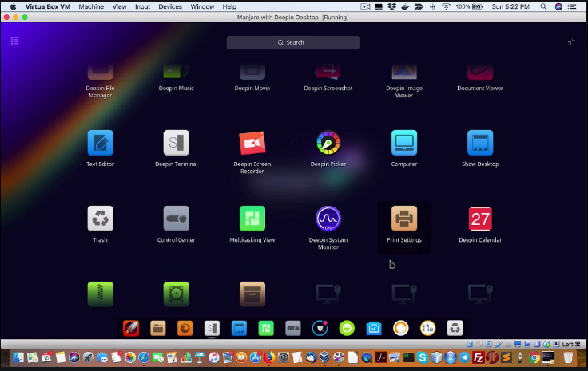Launch Deepin Music
Screen dimensions: 588x371
[177, 73]
